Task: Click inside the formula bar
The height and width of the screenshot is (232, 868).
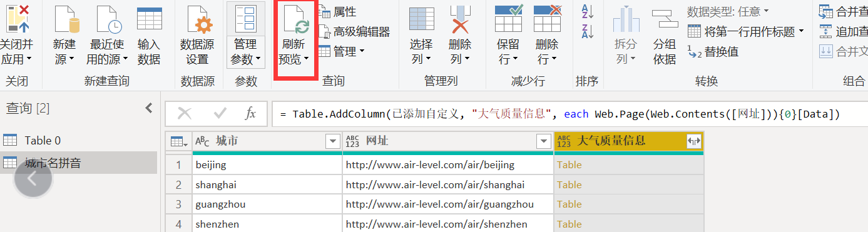Action: 569,114
